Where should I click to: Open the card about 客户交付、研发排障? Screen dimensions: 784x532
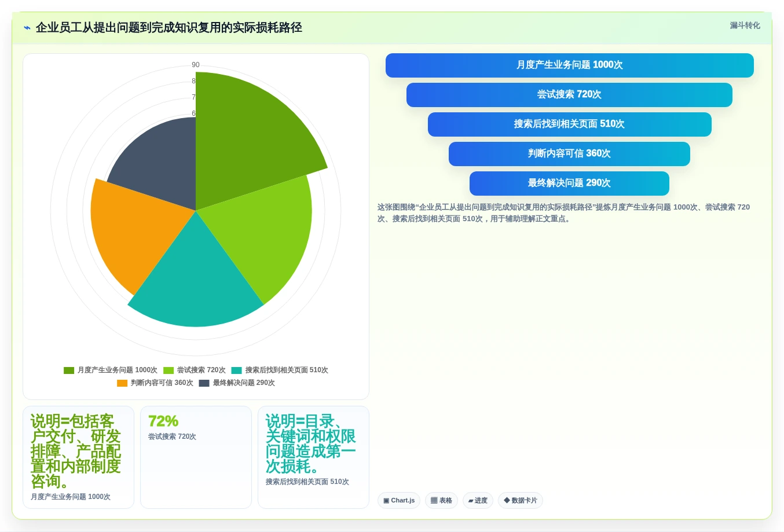coord(78,457)
